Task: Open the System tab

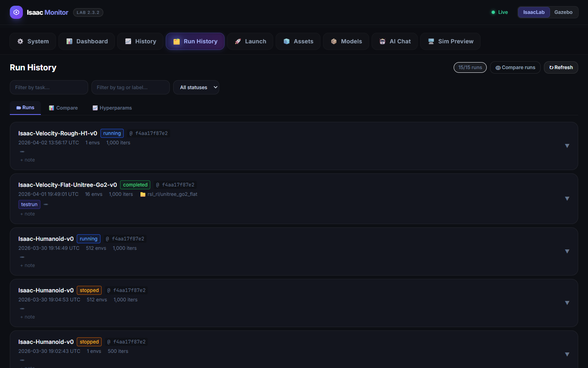Action: tap(33, 41)
